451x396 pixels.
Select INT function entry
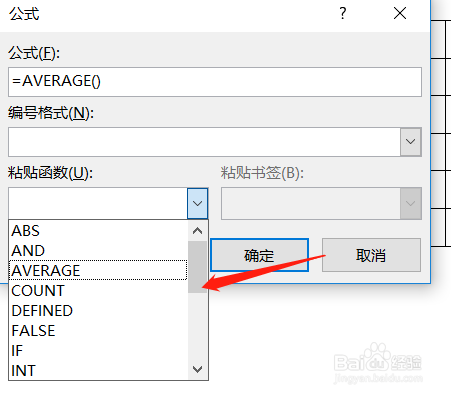98,370
